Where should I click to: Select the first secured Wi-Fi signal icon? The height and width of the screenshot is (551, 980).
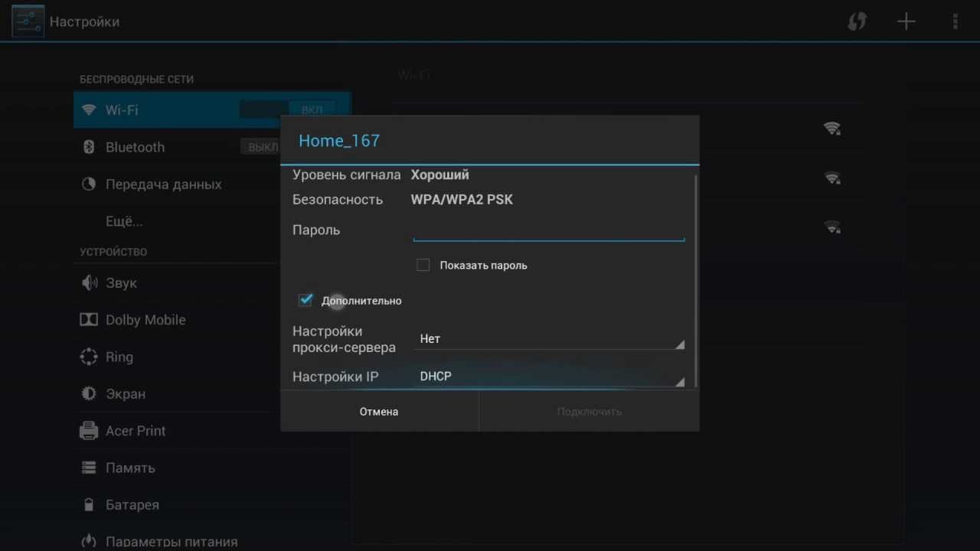point(832,129)
